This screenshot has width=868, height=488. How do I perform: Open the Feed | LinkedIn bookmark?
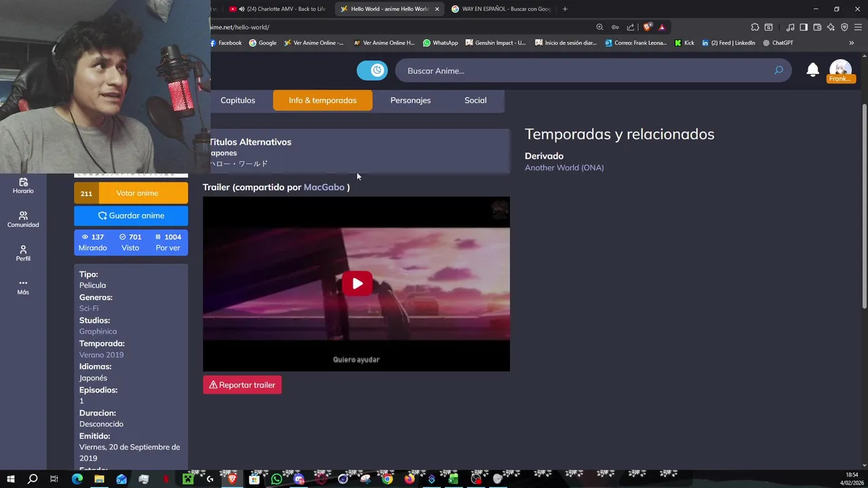coord(729,43)
